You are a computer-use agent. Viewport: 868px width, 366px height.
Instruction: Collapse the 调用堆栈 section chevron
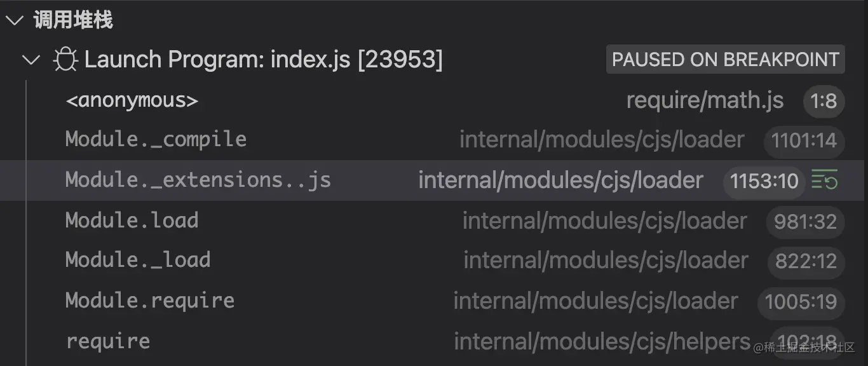coord(14,20)
